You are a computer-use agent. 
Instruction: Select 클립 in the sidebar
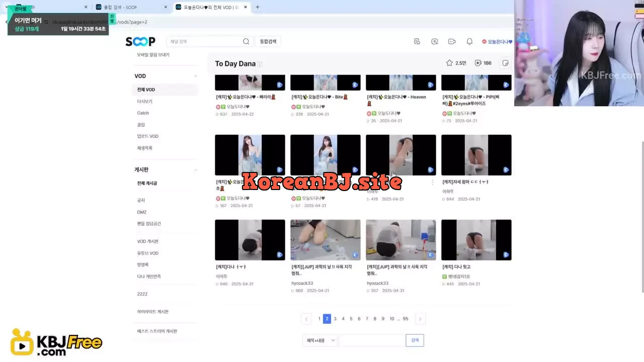coord(141,125)
